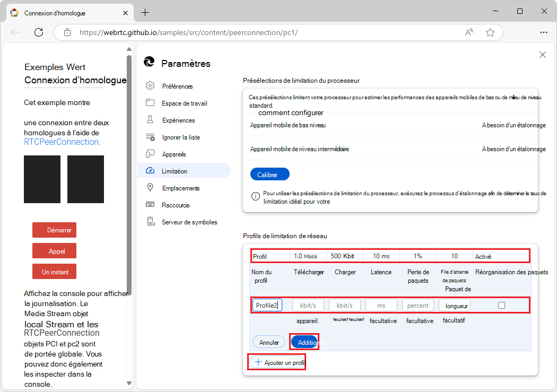Screen dimensions: 557x392
Task: Click the Appel button on webpage
Action: click(54, 251)
